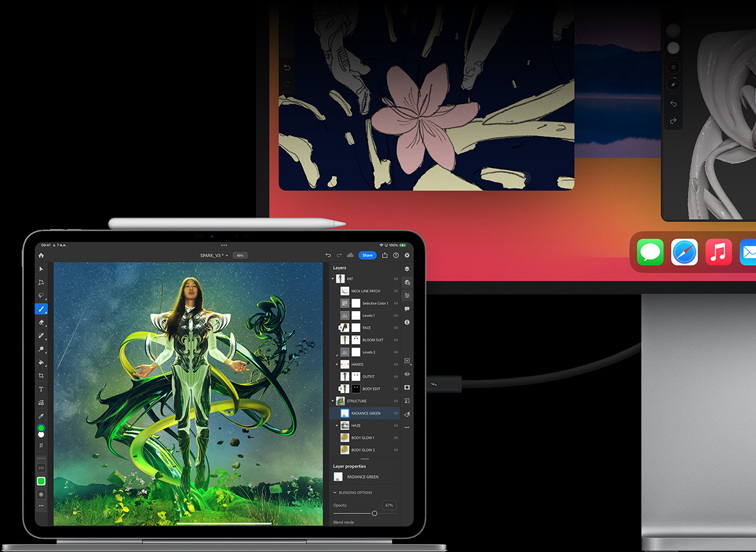Click the Opacity slider handle
Screen dimensions: 756x552
[x=374, y=513]
